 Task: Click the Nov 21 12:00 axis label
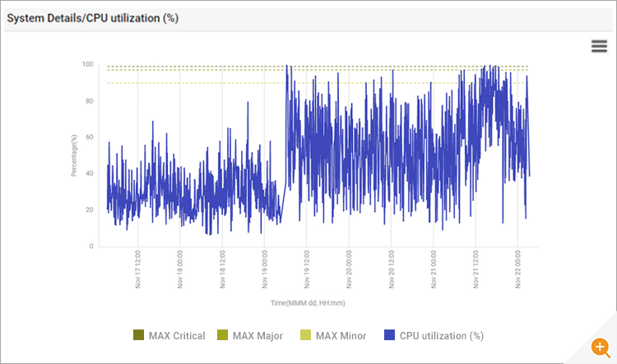(x=476, y=270)
